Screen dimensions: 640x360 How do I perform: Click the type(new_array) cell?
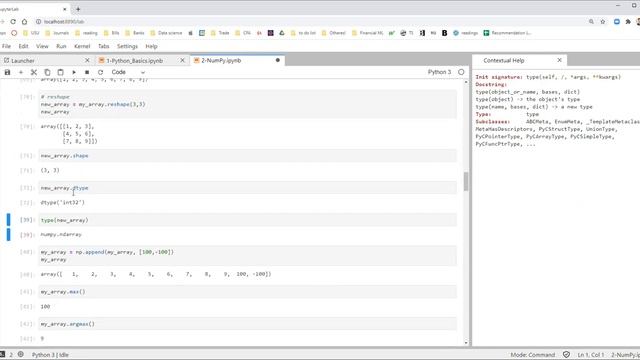247,220
